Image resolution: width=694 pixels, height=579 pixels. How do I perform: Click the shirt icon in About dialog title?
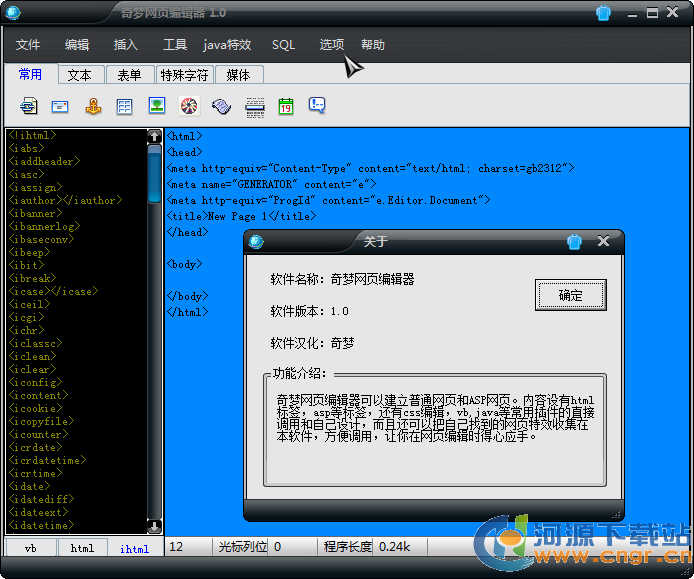pos(574,242)
